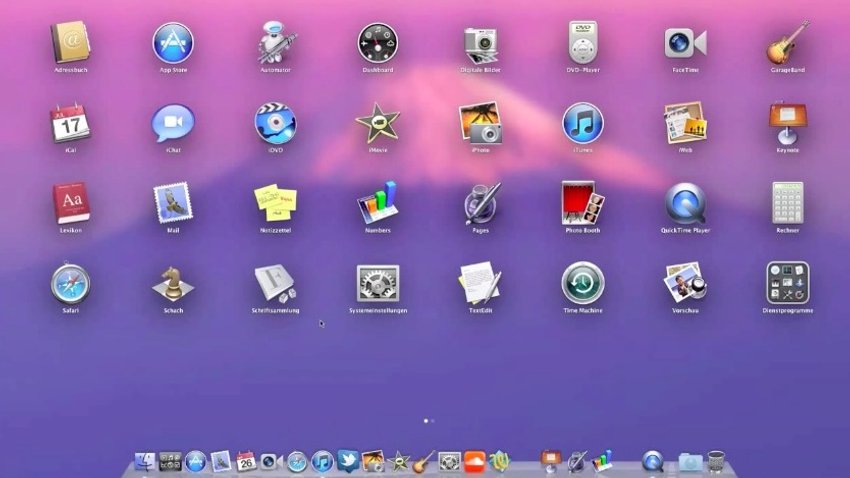This screenshot has height=478, width=850.
Task: Open iCal calendar showing 17
Action: coord(70,123)
